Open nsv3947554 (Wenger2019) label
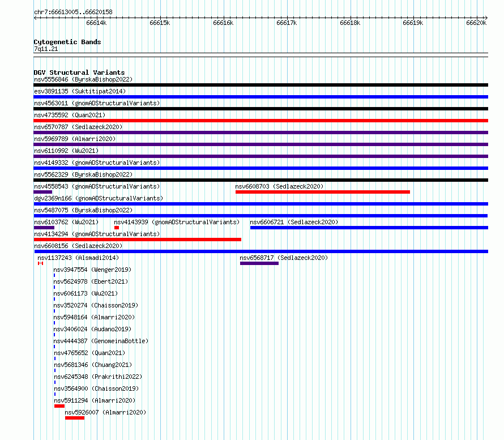This screenshot has width=504, height=440. click(x=92, y=270)
